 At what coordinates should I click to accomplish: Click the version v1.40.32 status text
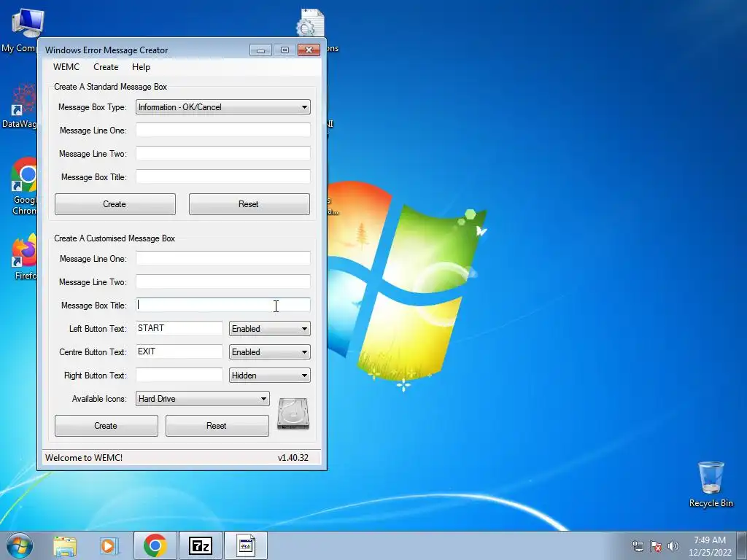(x=293, y=458)
